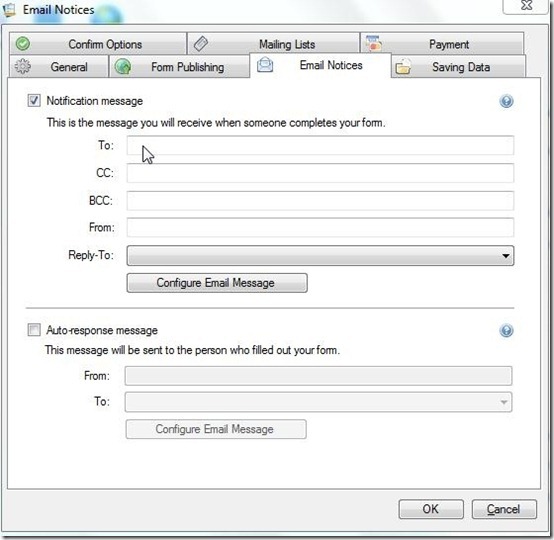Open the Auto-response To dropdown arrow
The height and width of the screenshot is (540, 554).
pyautogui.click(x=503, y=402)
